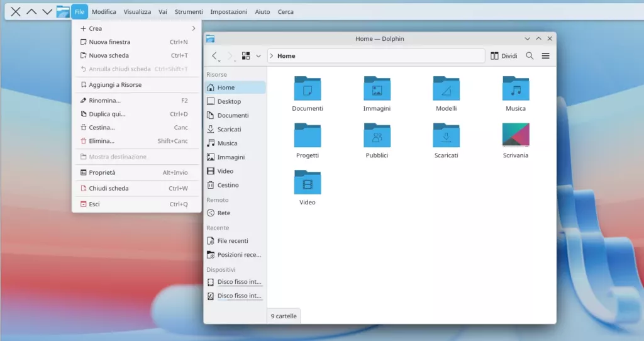The image size is (644, 341).
Task: Open the Musica folder icon
Action: [516, 88]
